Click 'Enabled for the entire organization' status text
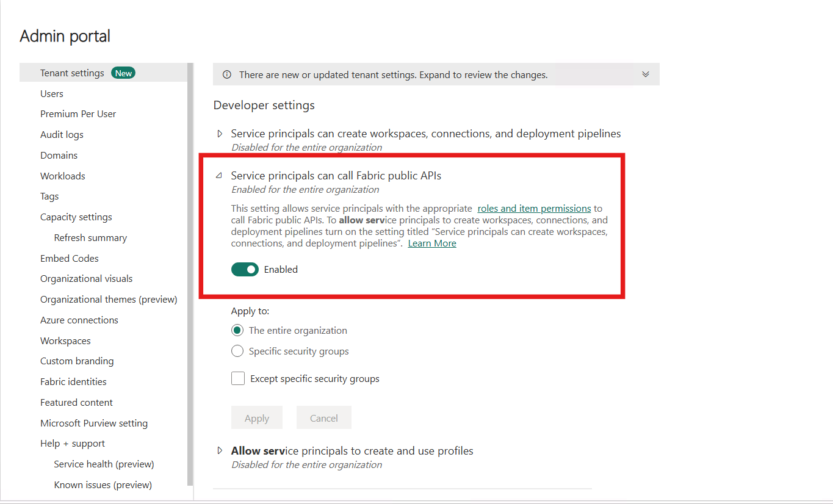The width and height of the screenshot is (833, 504). pos(305,190)
